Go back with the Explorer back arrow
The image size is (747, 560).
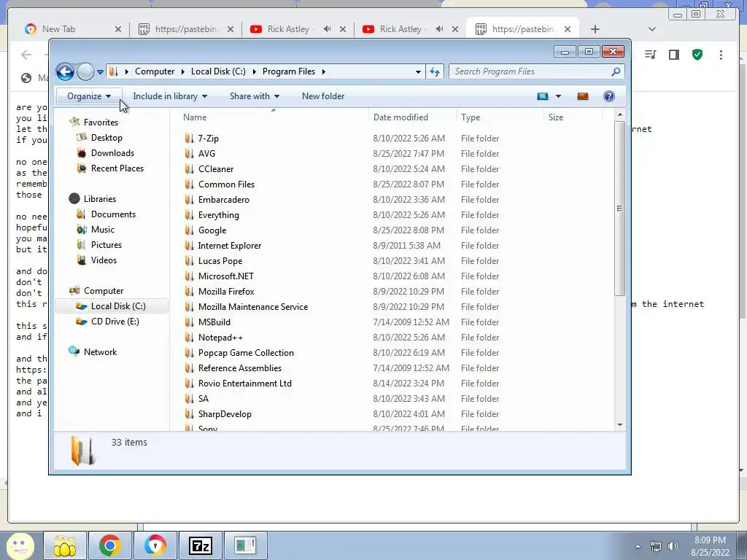(65, 72)
